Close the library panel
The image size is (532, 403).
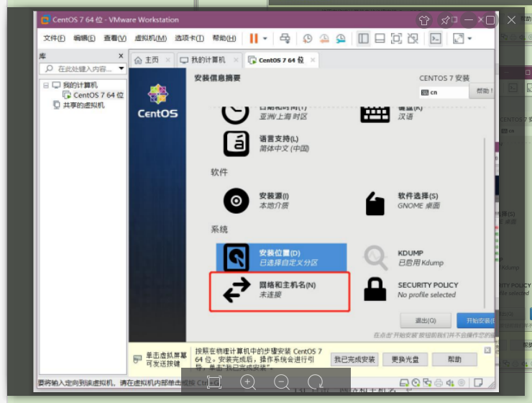point(121,55)
